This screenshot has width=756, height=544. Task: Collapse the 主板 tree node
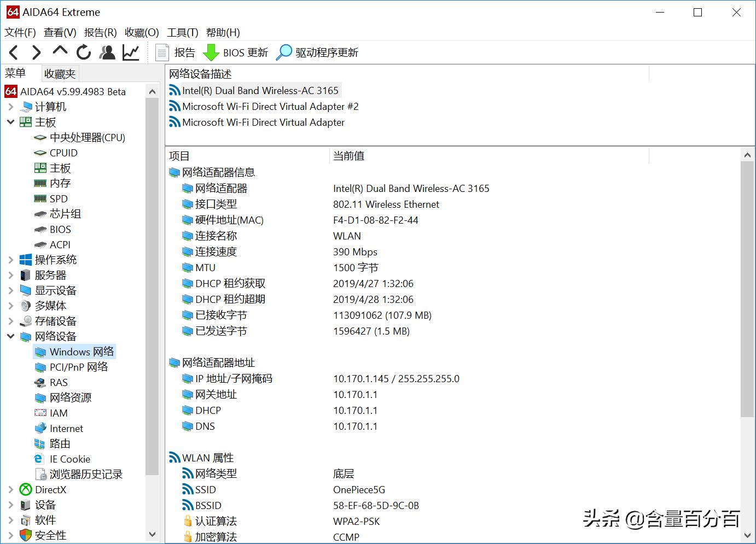(11, 122)
